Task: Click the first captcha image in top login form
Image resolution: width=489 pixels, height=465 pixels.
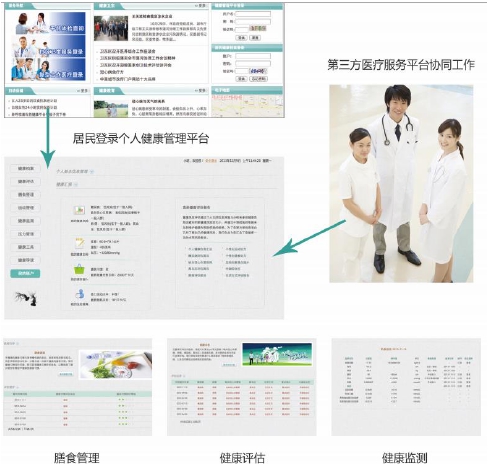Action: 258,28
